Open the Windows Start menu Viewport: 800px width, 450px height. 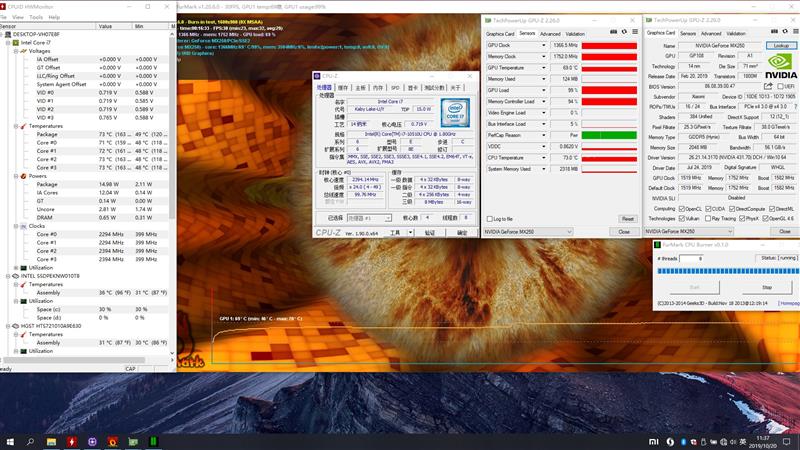pos(10,441)
